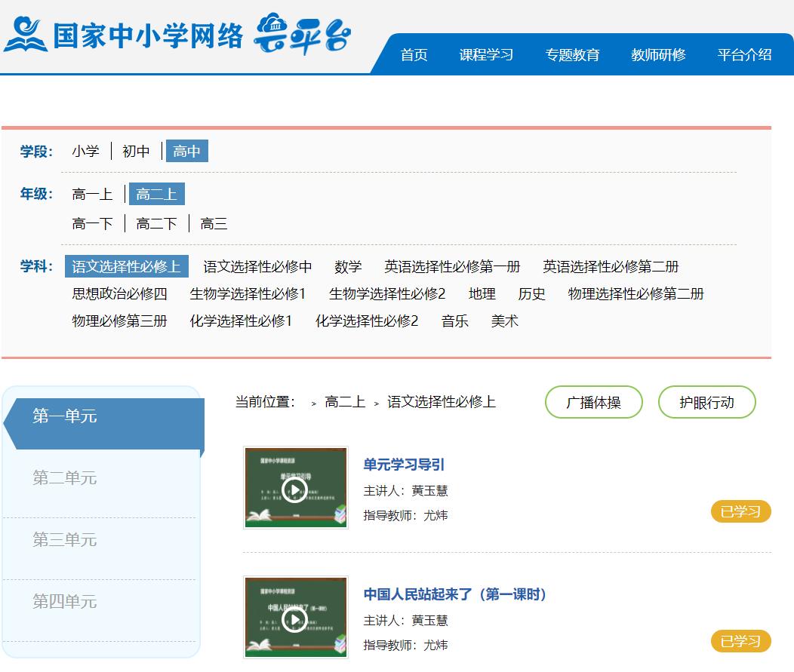The height and width of the screenshot is (672, 794).
Task: Select the 小学 school stage filter
Action: [85, 152]
